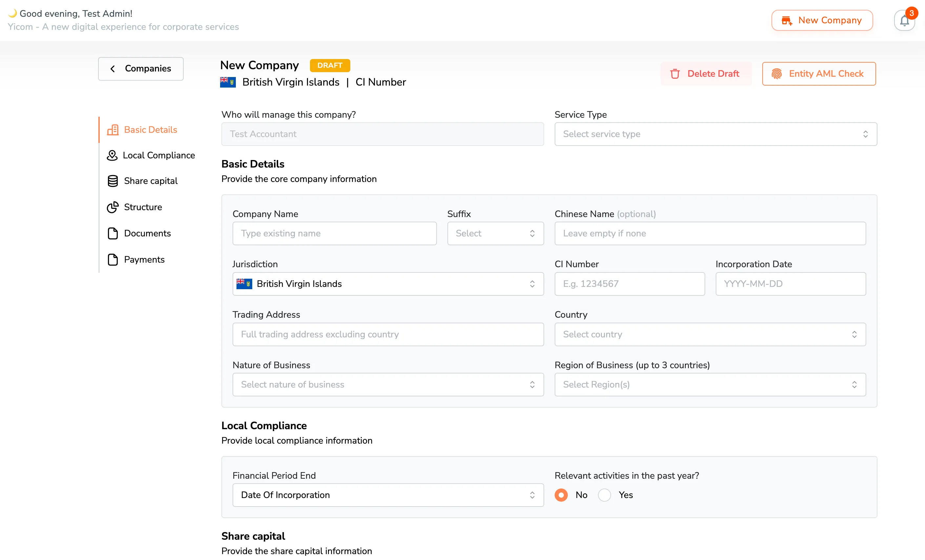This screenshot has height=560, width=925.
Task: Click the trash icon on Delete Draft
Action: click(675, 74)
